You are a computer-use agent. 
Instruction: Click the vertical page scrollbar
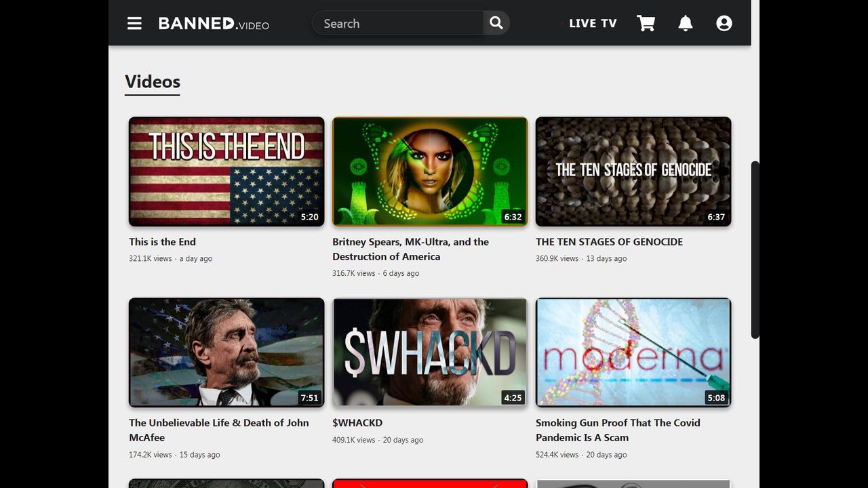[755, 249]
